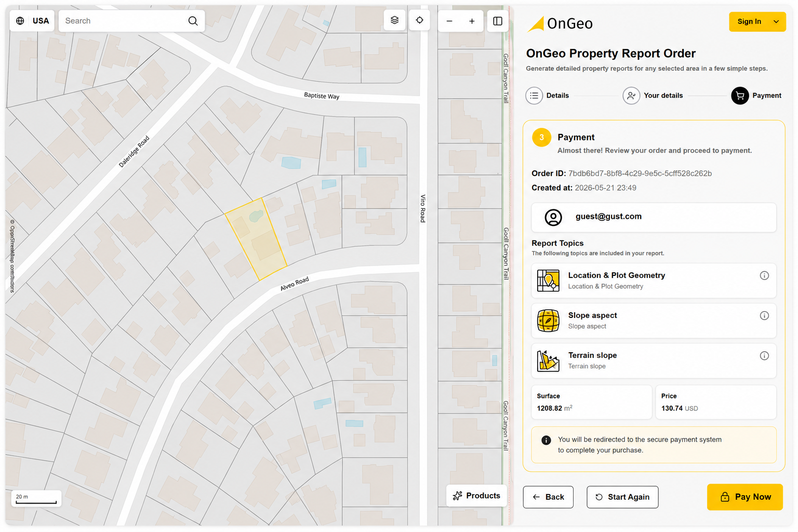Click the Details list icon
The image size is (798, 532).
(x=534, y=96)
